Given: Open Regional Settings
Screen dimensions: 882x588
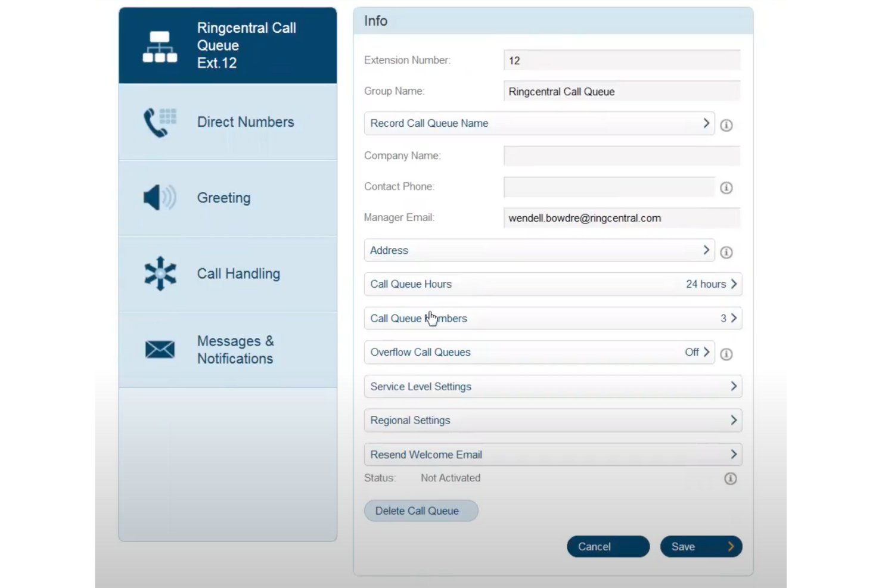Looking at the screenshot, I should pyautogui.click(x=552, y=420).
